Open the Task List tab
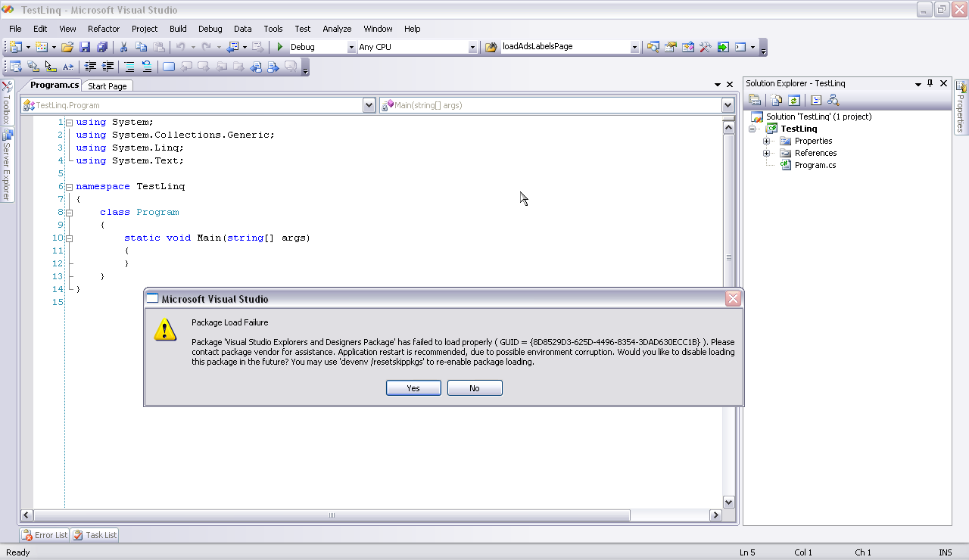The image size is (969, 560). 95,535
